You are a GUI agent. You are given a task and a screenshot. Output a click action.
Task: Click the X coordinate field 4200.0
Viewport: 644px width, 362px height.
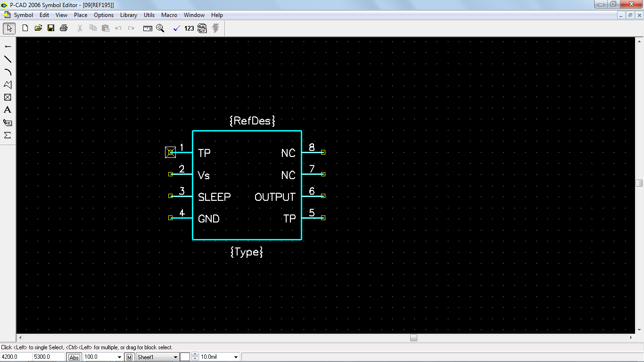tap(16, 357)
